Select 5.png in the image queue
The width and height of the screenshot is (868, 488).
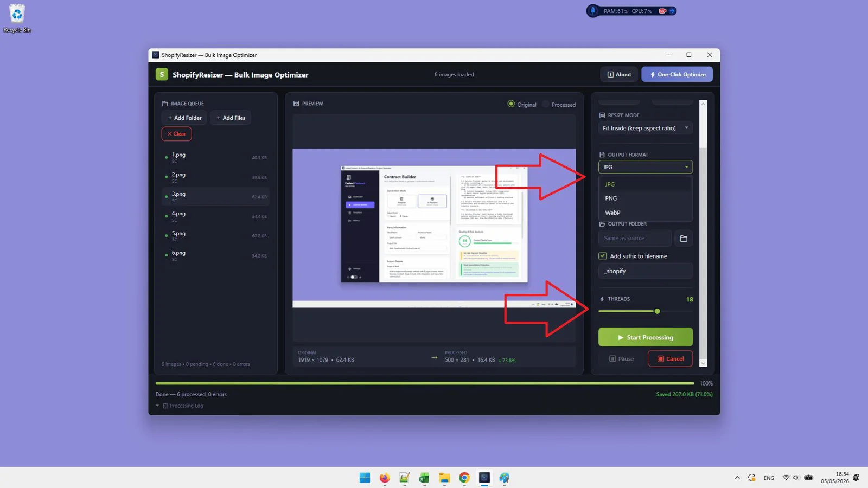point(215,236)
